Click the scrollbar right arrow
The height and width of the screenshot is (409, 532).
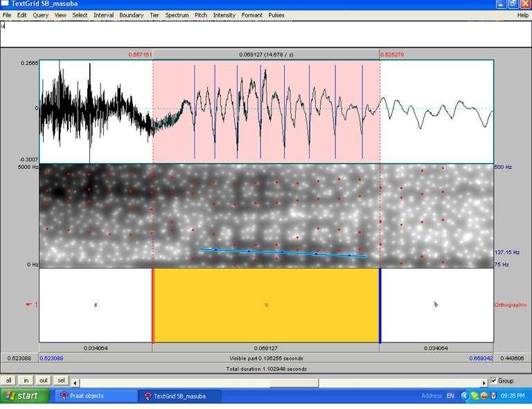(484, 383)
